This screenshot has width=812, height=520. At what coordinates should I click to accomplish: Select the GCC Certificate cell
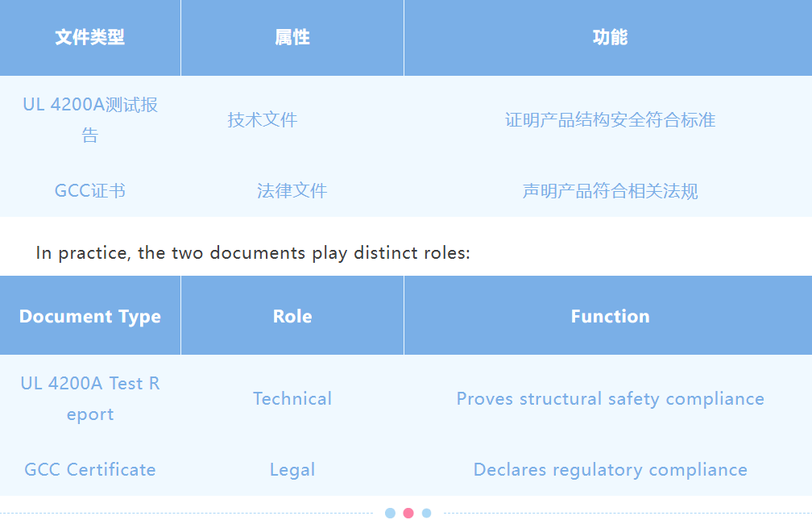click(x=90, y=469)
